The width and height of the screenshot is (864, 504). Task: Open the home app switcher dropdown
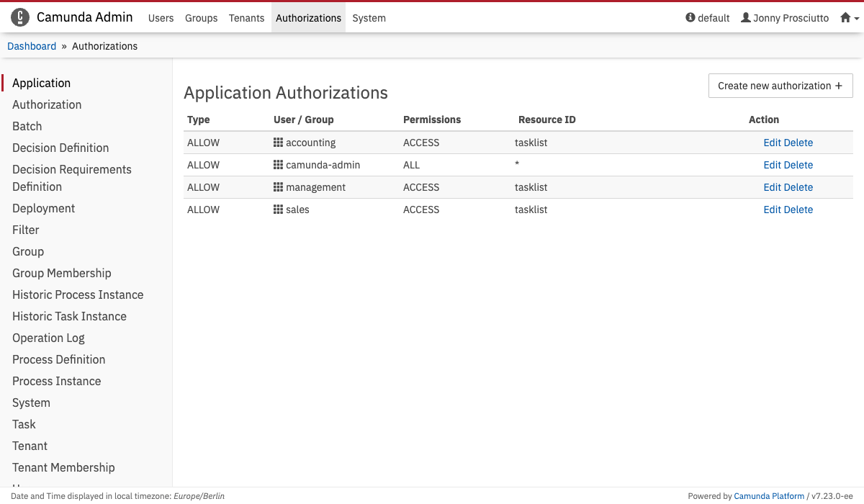(x=849, y=18)
